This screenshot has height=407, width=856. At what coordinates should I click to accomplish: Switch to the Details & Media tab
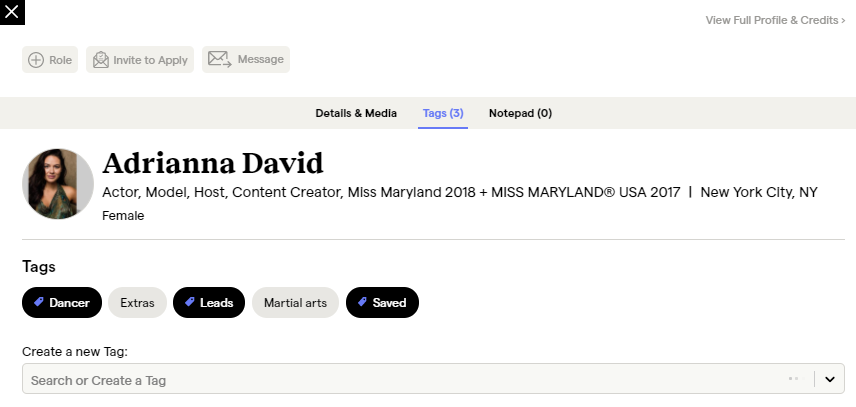click(356, 113)
